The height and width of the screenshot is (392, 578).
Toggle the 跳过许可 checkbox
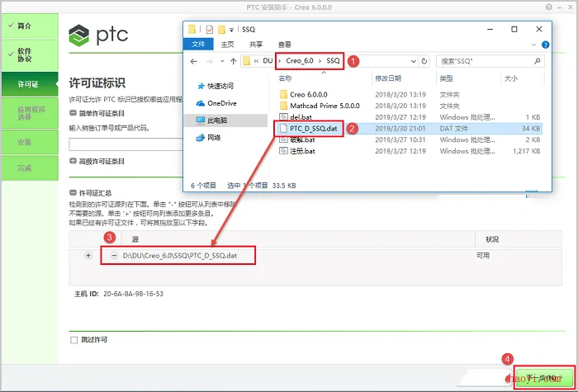[74, 340]
